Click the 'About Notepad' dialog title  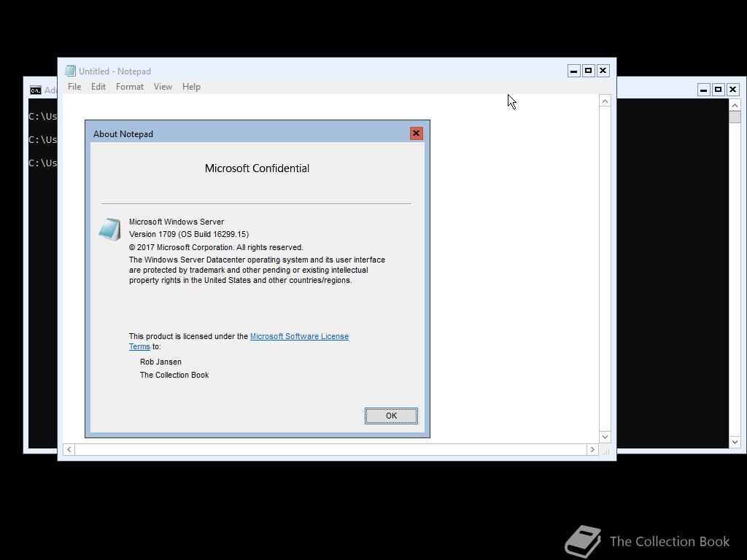[x=123, y=134]
